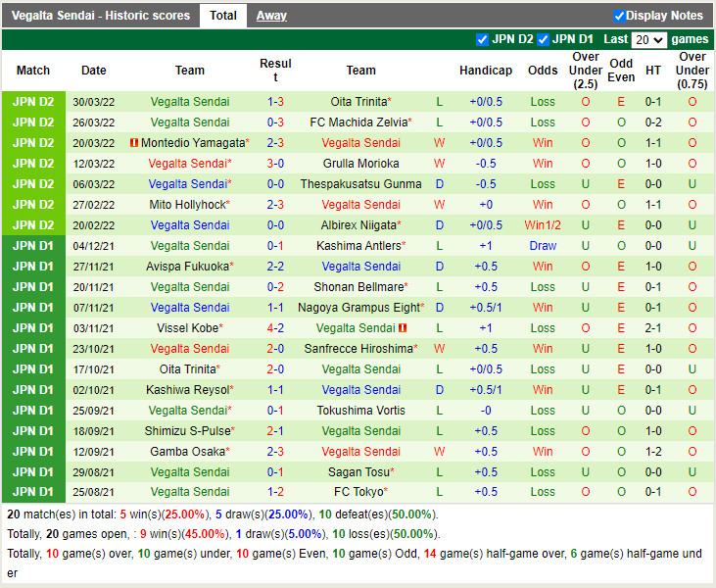Open Albirex Niigata team link

click(x=360, y=225)
